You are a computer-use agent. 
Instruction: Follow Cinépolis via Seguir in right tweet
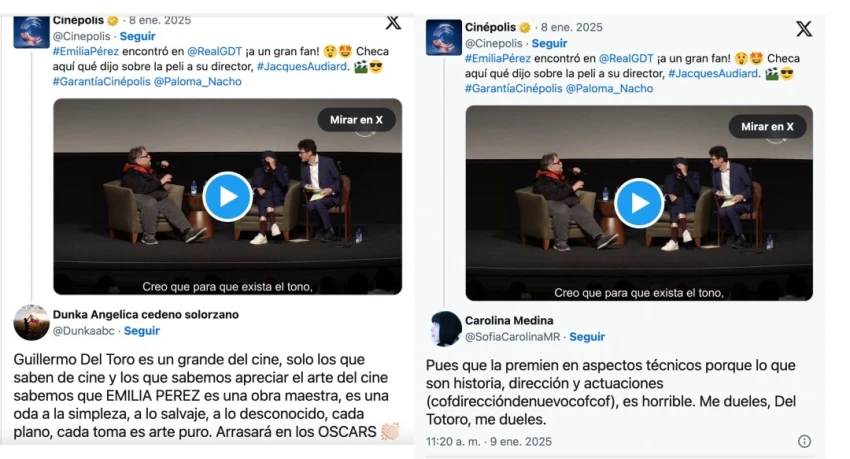click(x=549, y=43)
